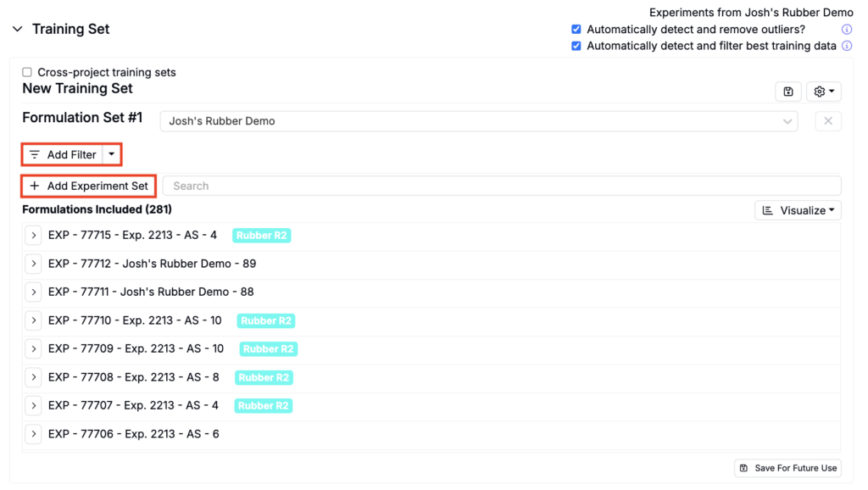868x490 pixels.
Task: Expand the EXP - 77706 row chevron
Action: 33,434
